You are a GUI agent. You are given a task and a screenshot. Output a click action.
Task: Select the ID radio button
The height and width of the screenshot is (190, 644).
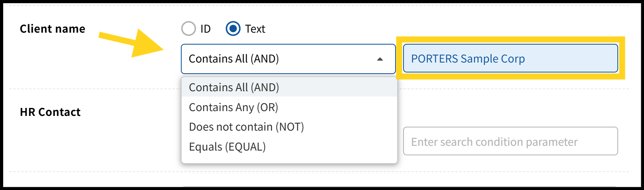click(x=188, y=29)
